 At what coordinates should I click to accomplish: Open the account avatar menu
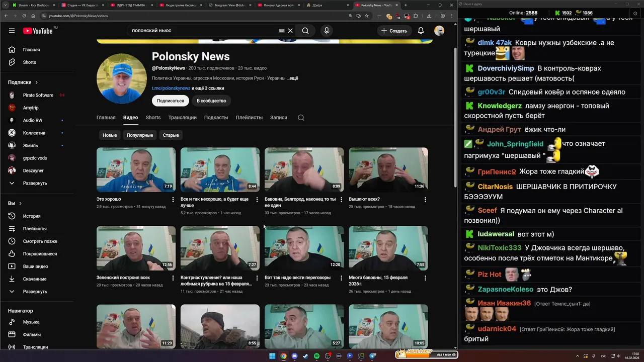point(439,31)
